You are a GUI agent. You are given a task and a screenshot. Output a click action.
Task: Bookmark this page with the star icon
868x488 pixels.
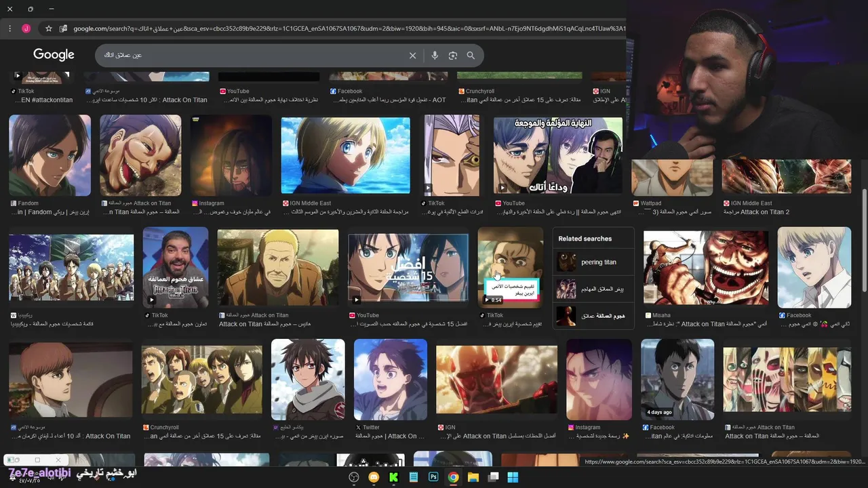pos(49,28)
